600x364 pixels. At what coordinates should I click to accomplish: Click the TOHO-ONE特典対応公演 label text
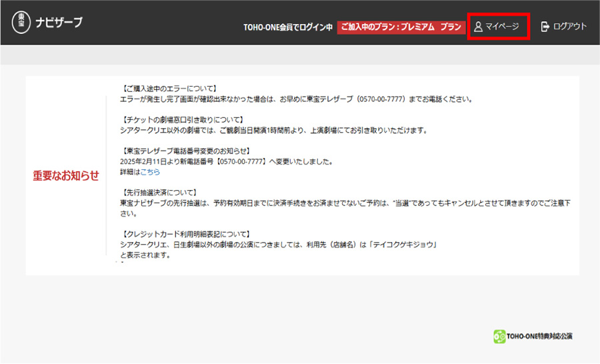coord(540,336)
